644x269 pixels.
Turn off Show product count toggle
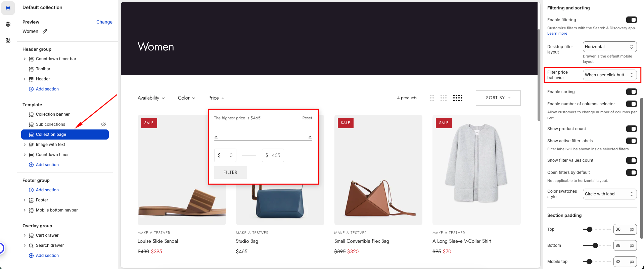point(631,129)
